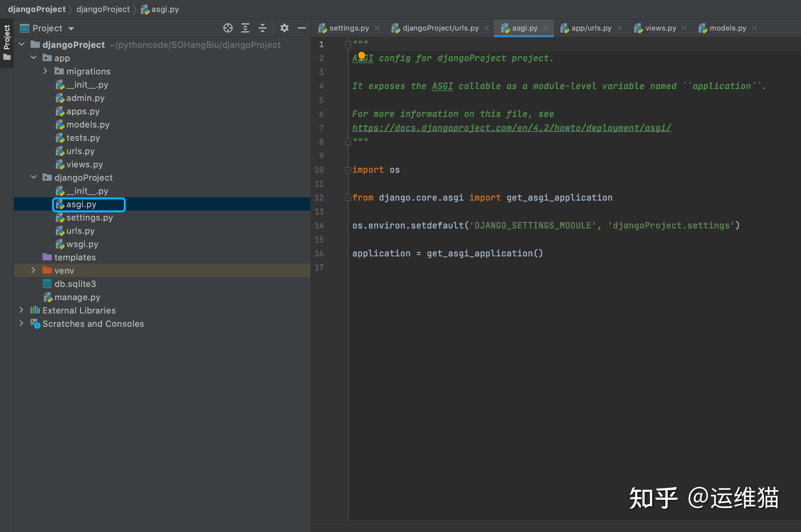Click the Collapse All icon in Project panel
Viewport: 801px width, 532px height.
(x=263, y=28)
